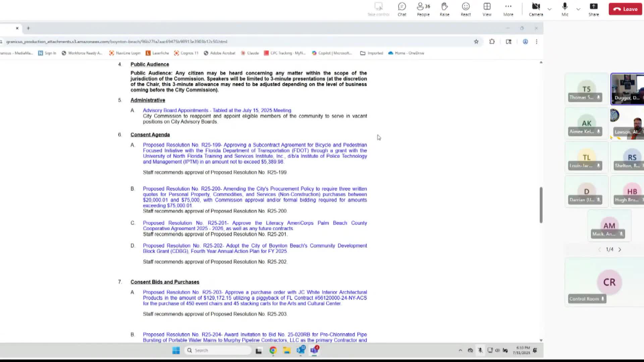This screenshot has width=644, height=362.
Task: Open the Chat panel
Action: (402, 9)
